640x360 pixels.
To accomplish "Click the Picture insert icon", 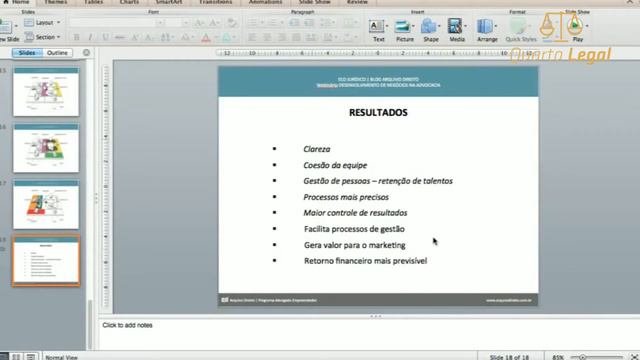I will (x=402, y=27).
